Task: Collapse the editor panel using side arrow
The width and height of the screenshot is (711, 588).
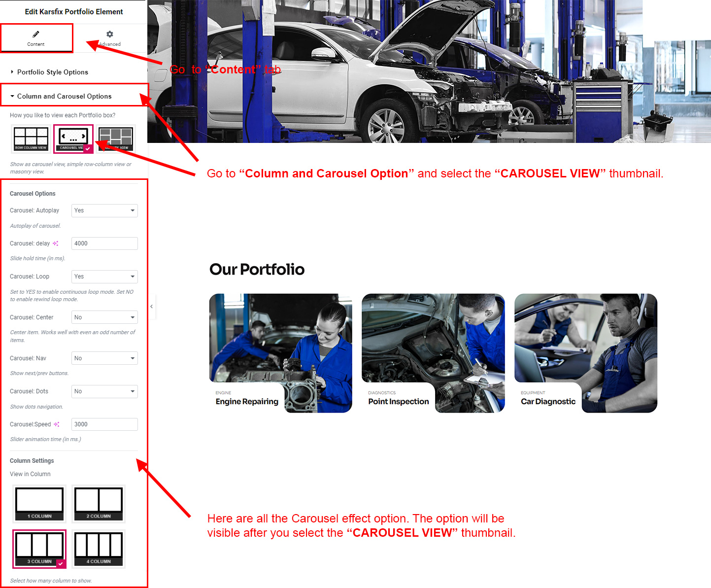Action: [152, 307]
